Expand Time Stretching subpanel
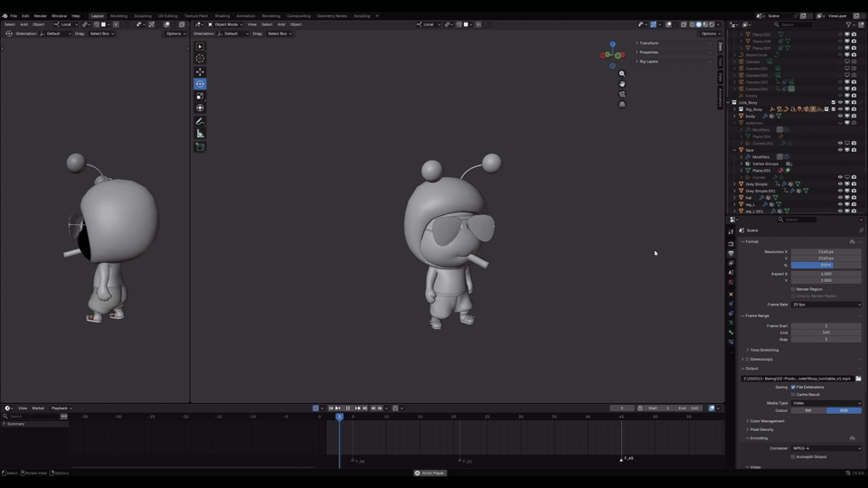The width and height of the screenshot is (868, 488). pyautogui.click(x=762, y=351)
